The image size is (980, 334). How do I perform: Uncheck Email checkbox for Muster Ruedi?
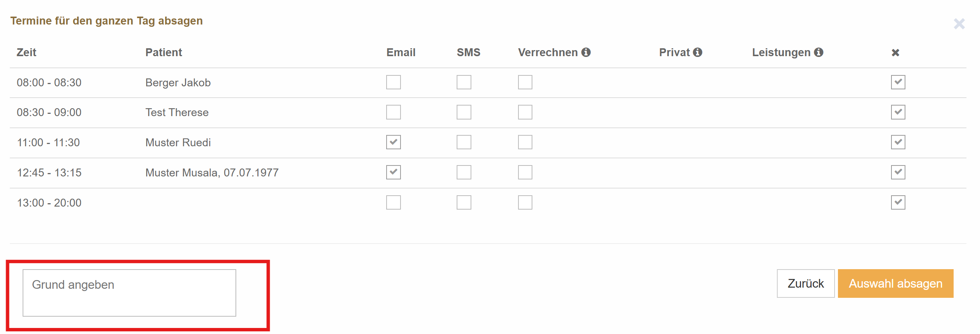tap(393, 142)
